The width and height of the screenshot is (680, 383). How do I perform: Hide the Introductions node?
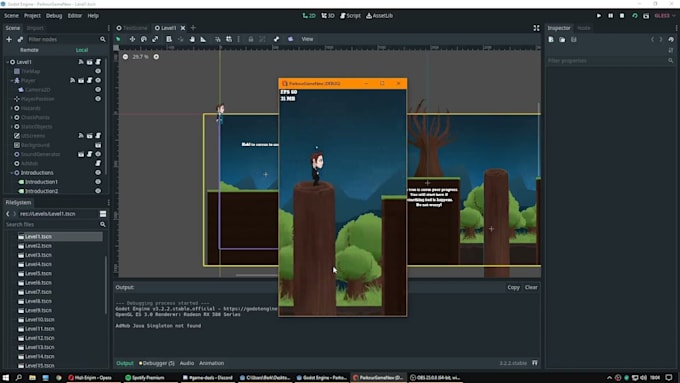coord(98,173)
